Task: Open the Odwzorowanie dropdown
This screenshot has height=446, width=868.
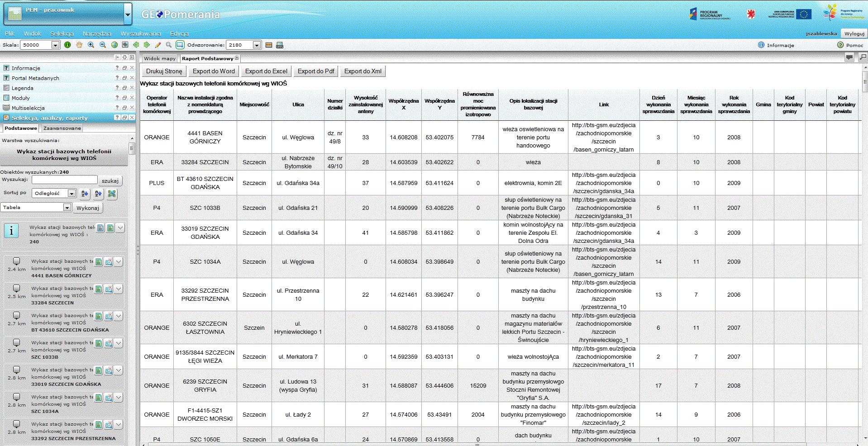Action: [x=257, y=45]
